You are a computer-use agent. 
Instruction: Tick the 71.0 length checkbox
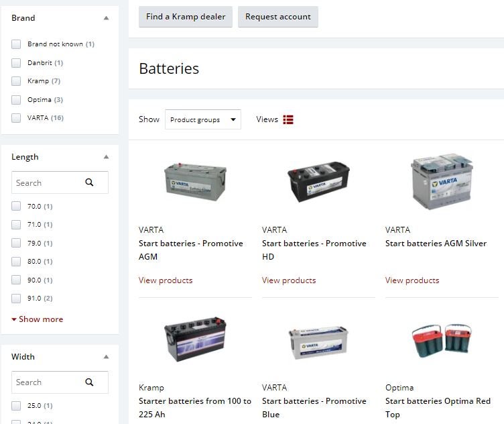16,225
